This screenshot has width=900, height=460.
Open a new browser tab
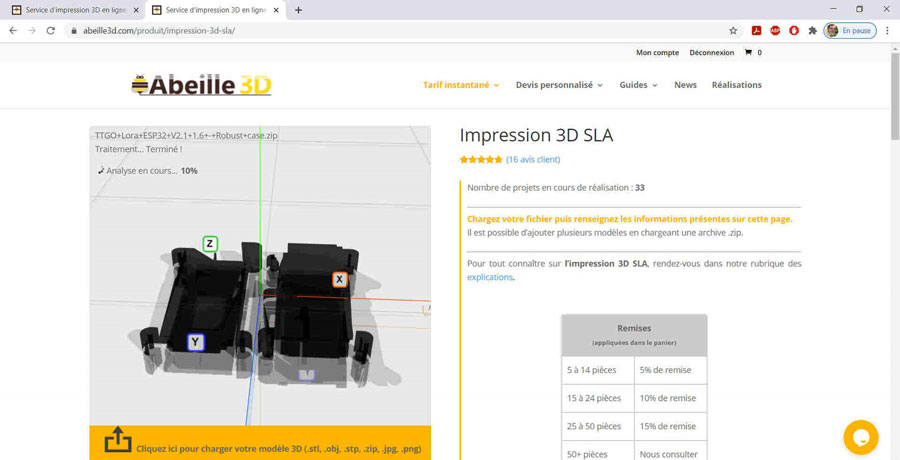[298, 10]
